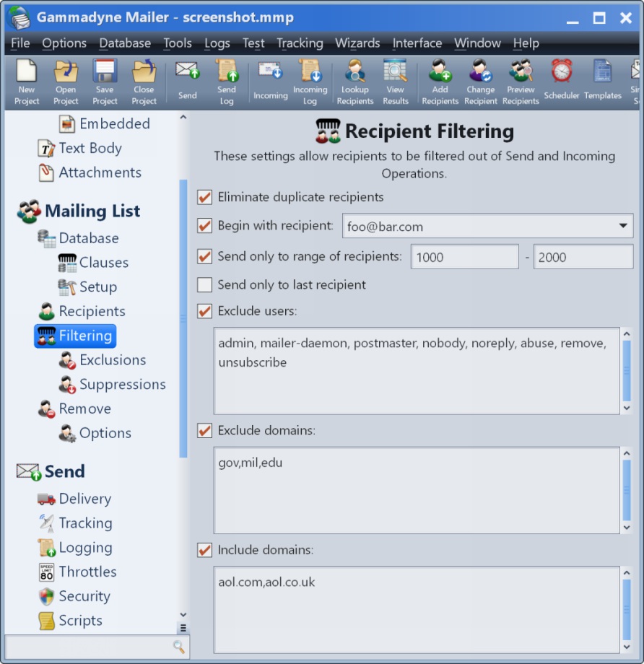This screenshot has width=644, height=664.
Task: Open Exclusions under Filtering
Action: pos(102,360)
